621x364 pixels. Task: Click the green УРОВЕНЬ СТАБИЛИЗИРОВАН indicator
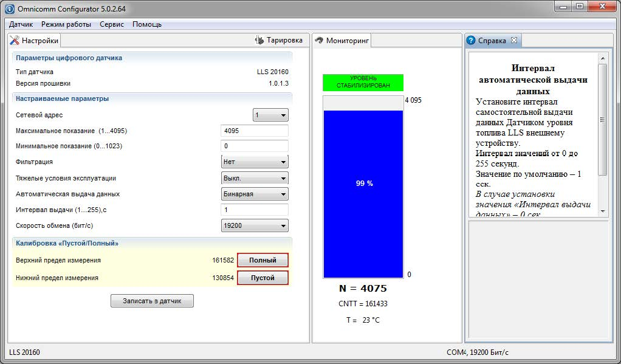pyautogui.click(x=363, y=82)
